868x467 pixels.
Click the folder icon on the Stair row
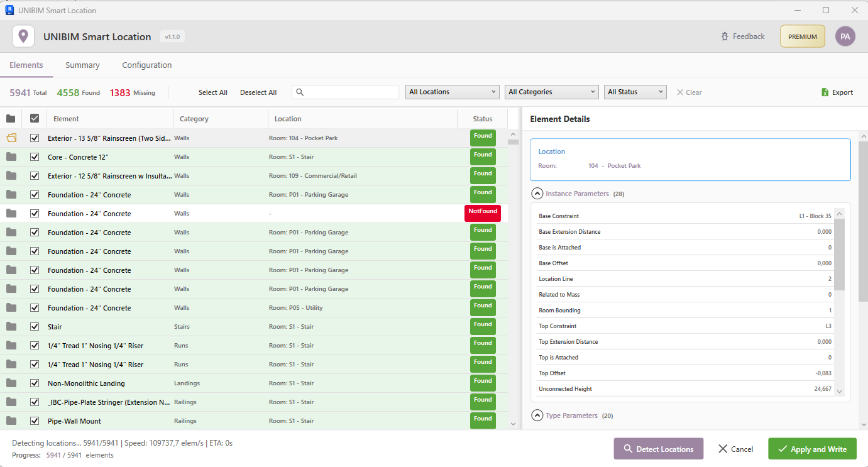click(11, 326)
